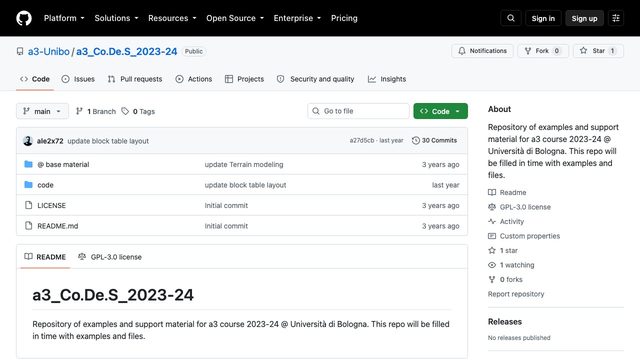This screenshot has height=360, width=640.
Task: Click the bell icon in Notifications
Action: 462,51
